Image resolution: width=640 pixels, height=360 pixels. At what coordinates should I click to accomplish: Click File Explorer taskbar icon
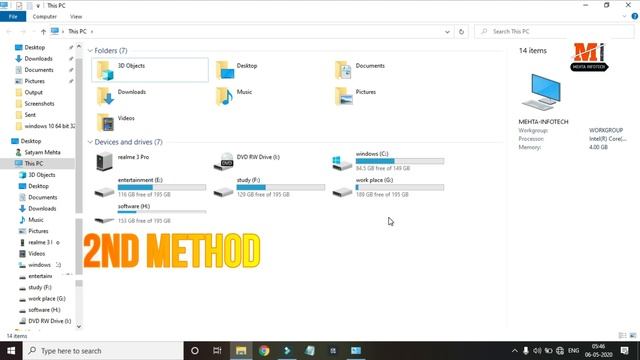click(x=241, y=351)
